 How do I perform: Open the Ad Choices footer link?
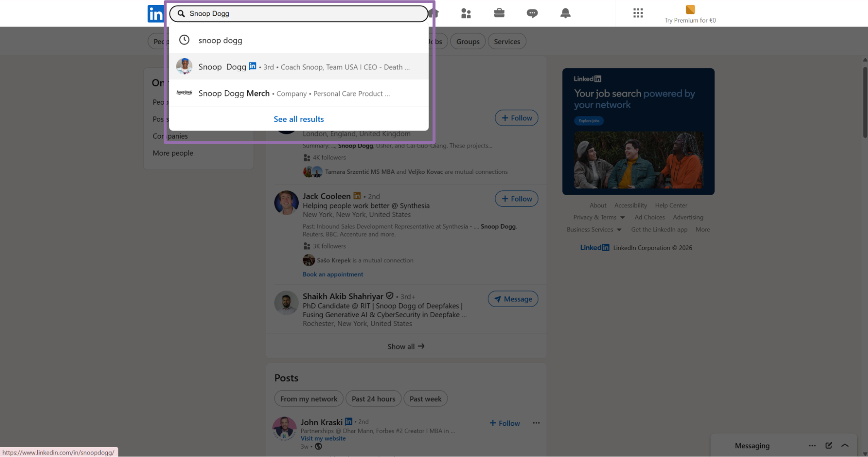coord(650,217)
